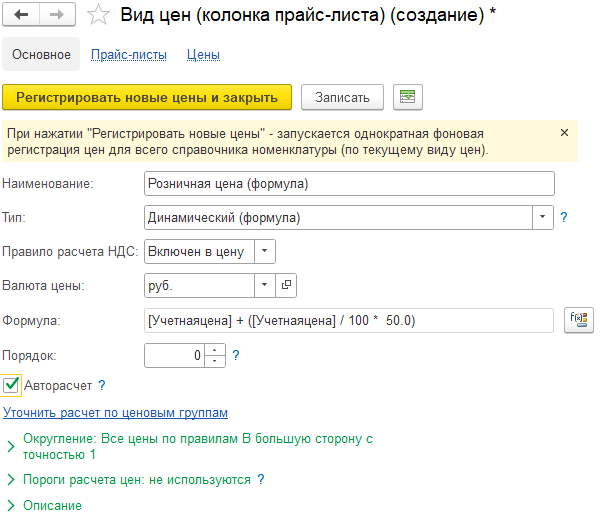The image size is (605, 525).
Task: Switch to the Цены tab
Action: click(203, 55)
